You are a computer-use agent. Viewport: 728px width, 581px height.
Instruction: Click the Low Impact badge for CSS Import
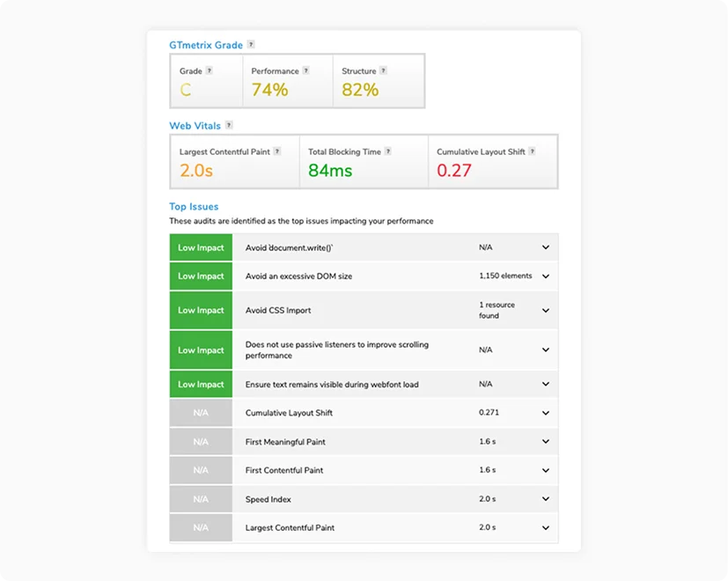(201, 310)
